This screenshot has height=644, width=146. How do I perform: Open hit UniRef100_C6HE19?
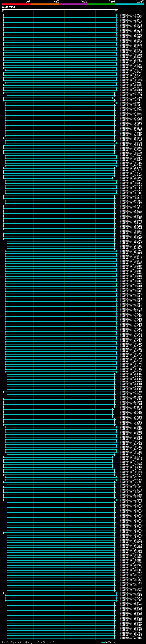coord(131,457)
